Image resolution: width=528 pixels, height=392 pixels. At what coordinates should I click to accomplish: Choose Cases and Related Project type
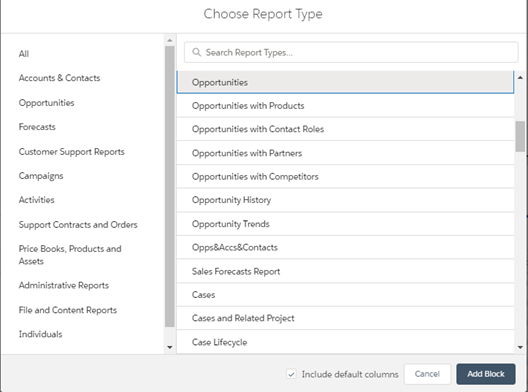[x=345, y=318]
